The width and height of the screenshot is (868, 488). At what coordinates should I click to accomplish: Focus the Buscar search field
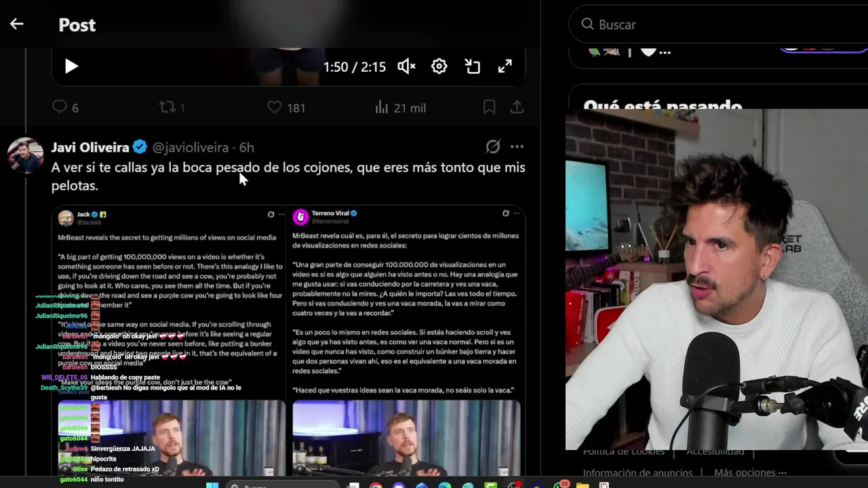click(719, 24)
